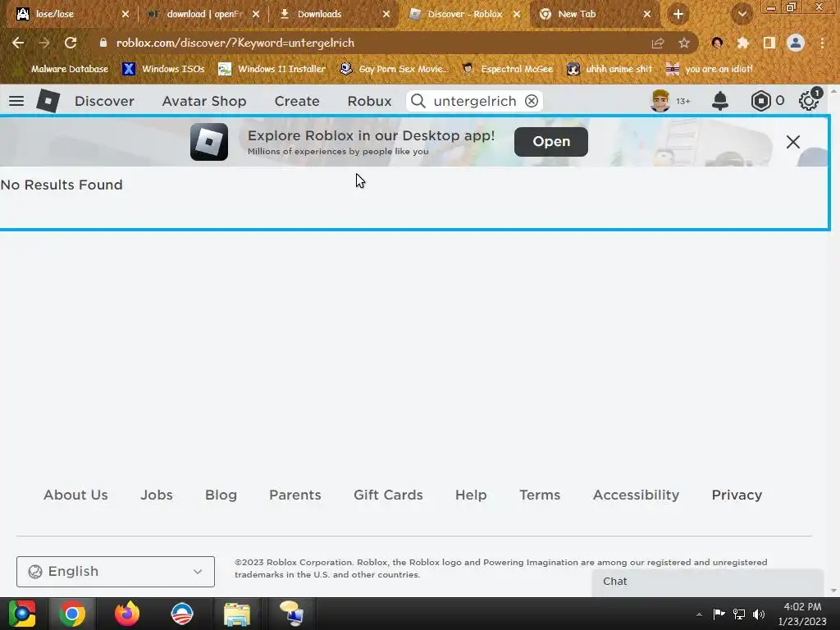Viewport: 840px width, 630px height.
Task: Go to the Discover page
Action: point(104,101)
